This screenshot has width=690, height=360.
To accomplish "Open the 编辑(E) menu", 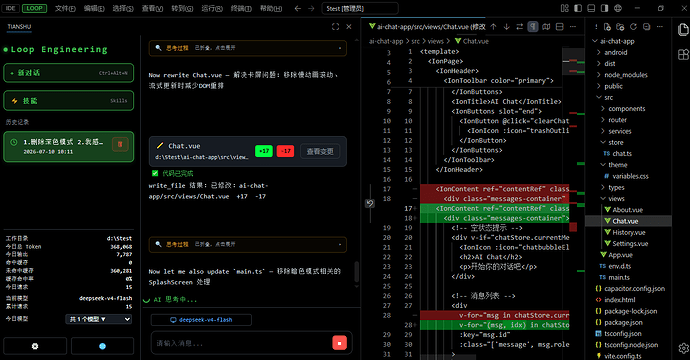I will (94, 8).
